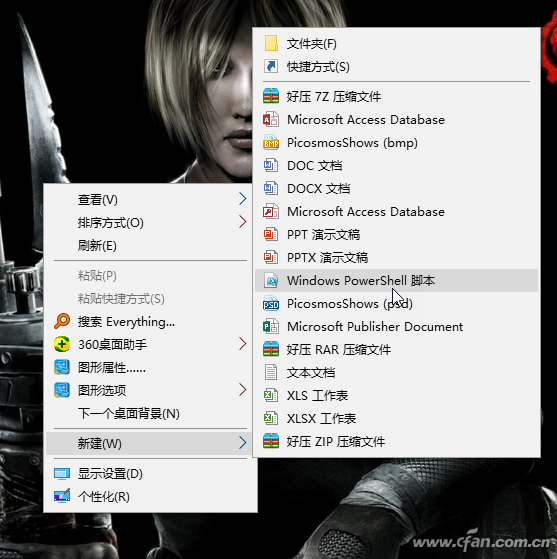Click the Access icon below DOCX 文档

(x=271, y=211)
